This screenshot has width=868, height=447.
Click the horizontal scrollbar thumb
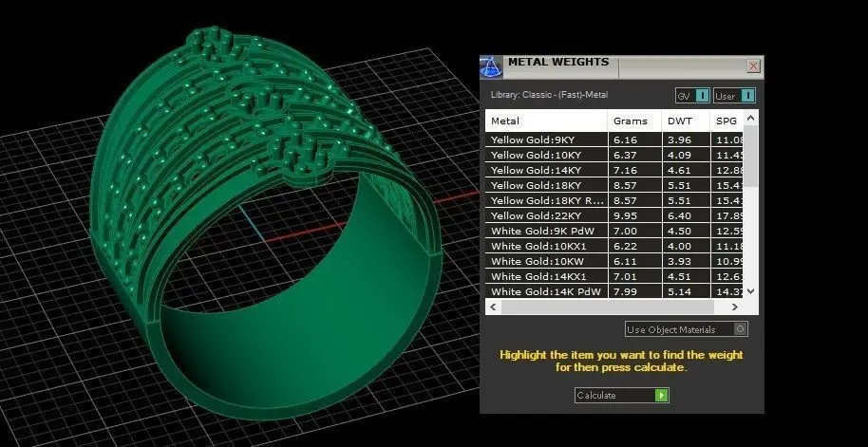[608, 307]
